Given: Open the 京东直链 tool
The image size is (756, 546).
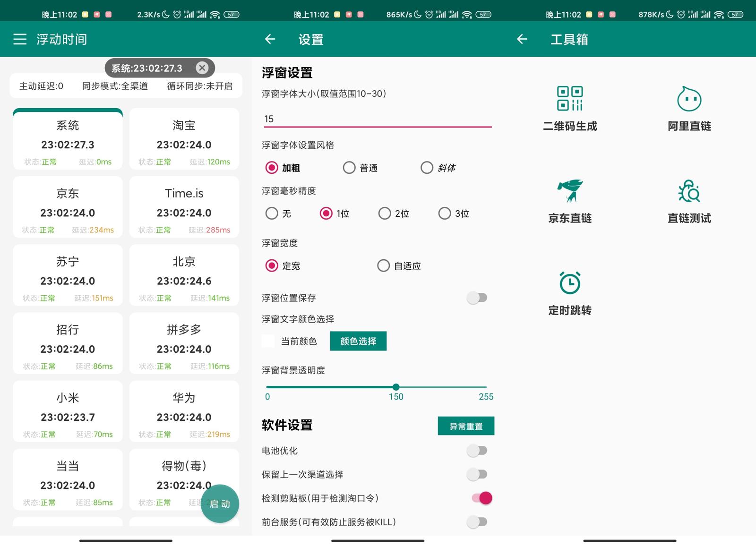Looking at the screenshot, I should (569, 201).
